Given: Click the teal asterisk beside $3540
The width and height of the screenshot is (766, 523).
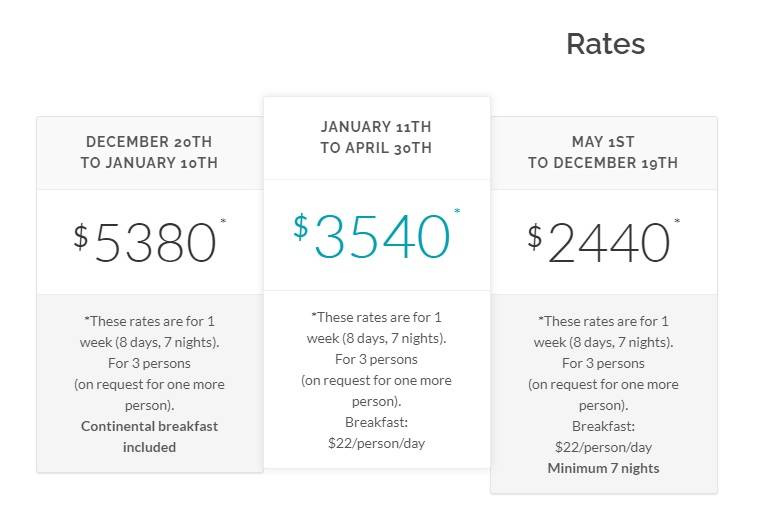Looking at the screenshot, I should tap(457, 211).
